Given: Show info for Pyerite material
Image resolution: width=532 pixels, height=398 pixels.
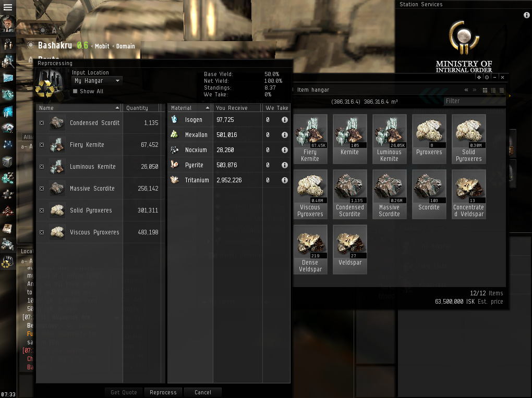Looking at the screenshot, I should [285, 165].
